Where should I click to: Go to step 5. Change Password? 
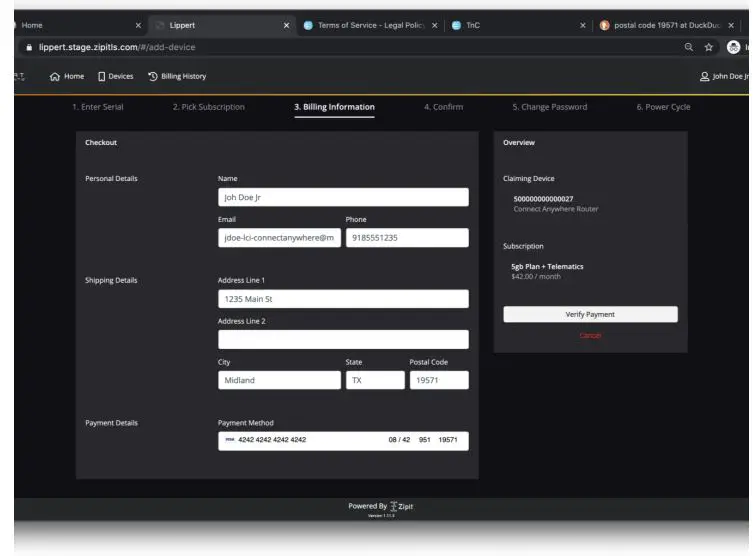click(x=549, y=107)
